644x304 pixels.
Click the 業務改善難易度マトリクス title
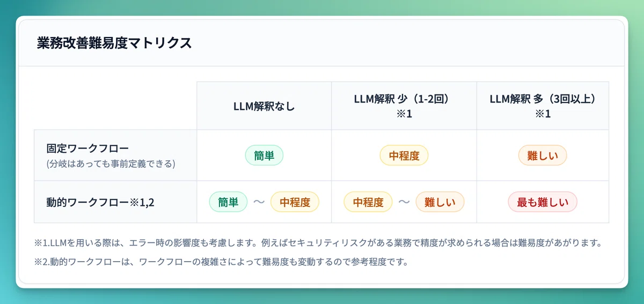click(x=114, y=43)
